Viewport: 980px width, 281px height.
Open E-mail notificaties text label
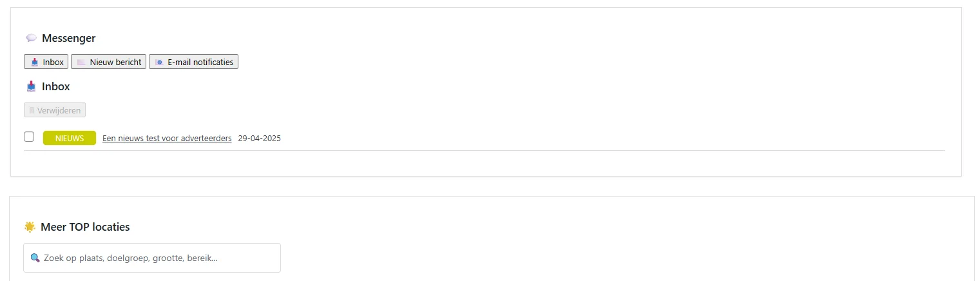coord(200,63)
